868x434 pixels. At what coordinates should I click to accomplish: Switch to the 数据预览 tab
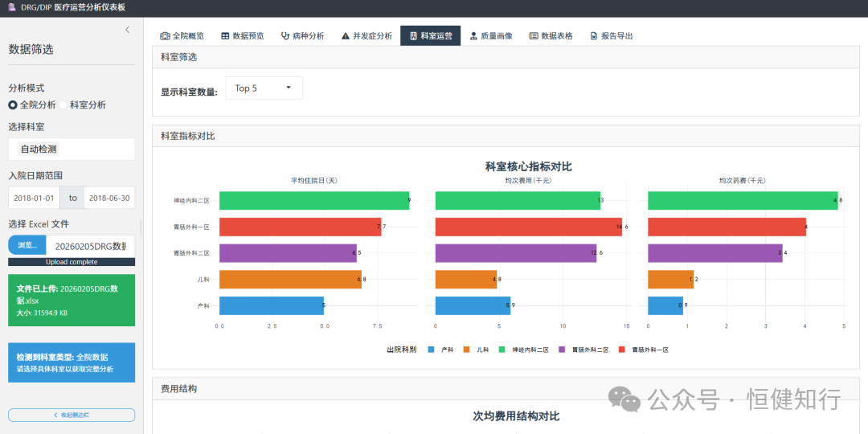(243, 36)
